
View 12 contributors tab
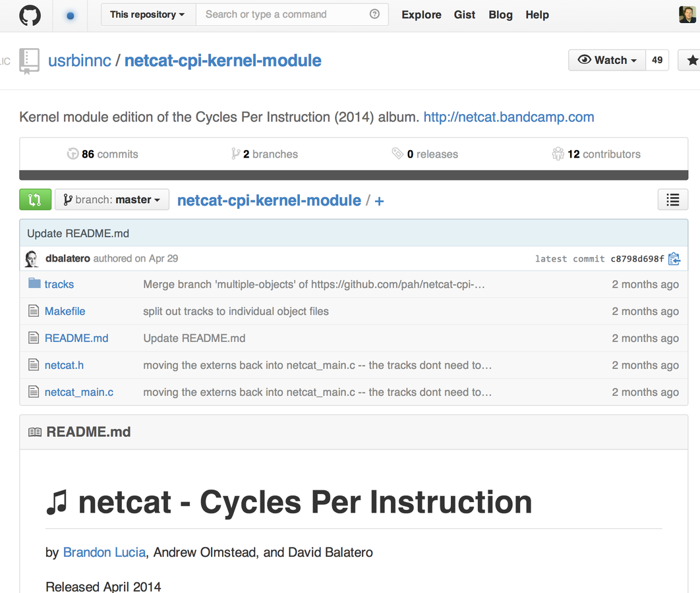click(596, 154)
